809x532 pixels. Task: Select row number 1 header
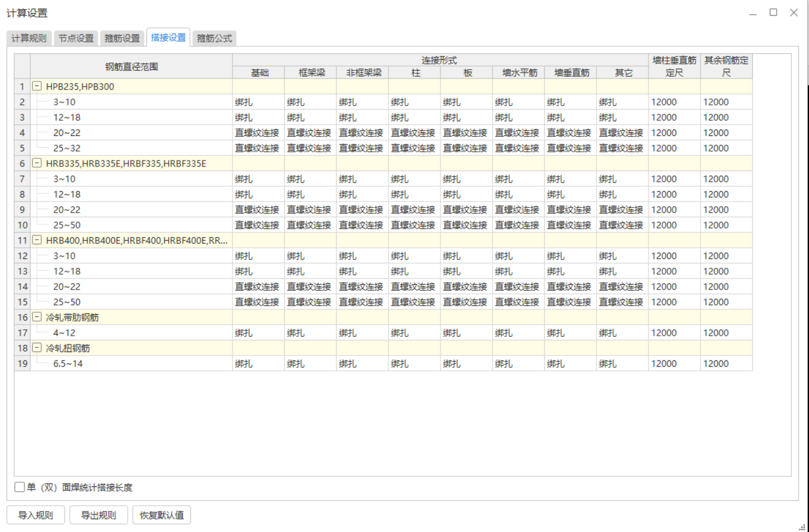22,86
